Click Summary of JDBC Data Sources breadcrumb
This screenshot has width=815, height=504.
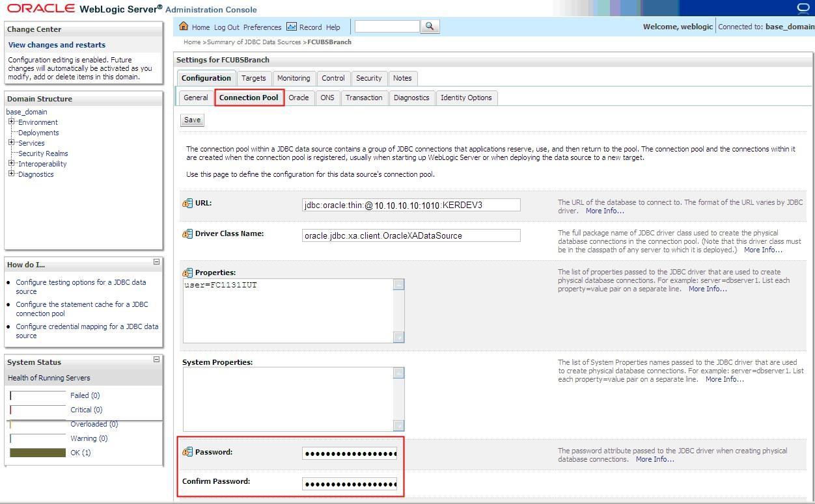(254, 42)
